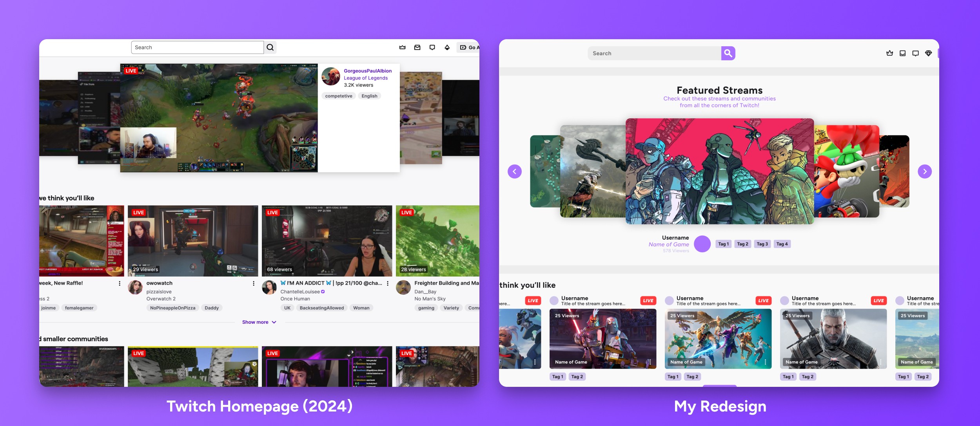Image resolution: width=980 pixels, height=426 pixels.
Task: Click GorgeousPaulAlbion's avatar in the featured stream
Action: coord(331,76)
